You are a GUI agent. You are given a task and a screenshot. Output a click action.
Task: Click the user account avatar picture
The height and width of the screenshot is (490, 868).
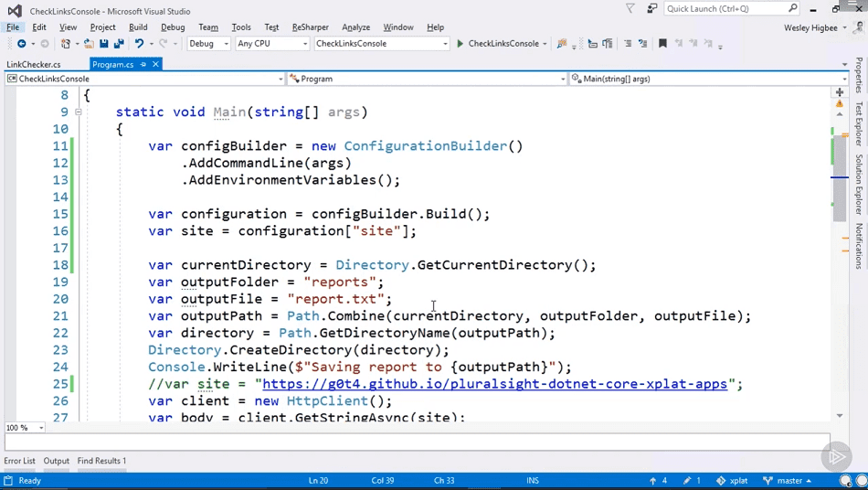[860, 27]
